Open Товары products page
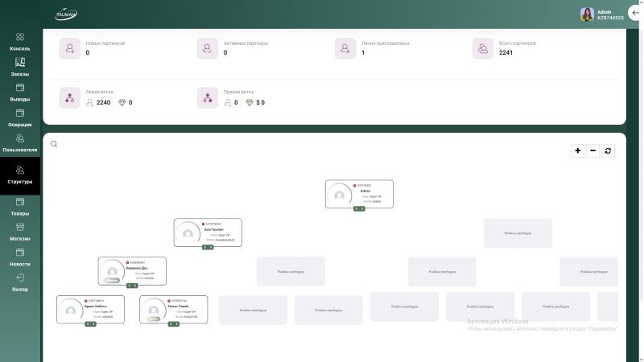The width and height of the screenshot is (644, 362). pos(20,207)
